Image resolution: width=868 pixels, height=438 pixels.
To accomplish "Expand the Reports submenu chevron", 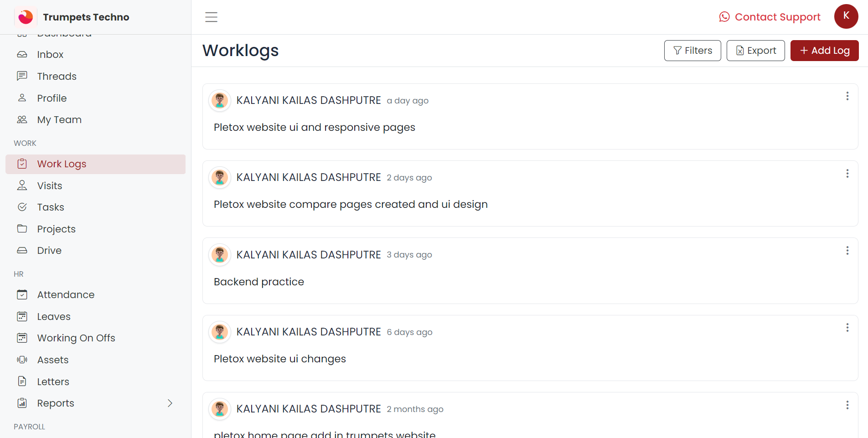I will (x=170, y=403).
